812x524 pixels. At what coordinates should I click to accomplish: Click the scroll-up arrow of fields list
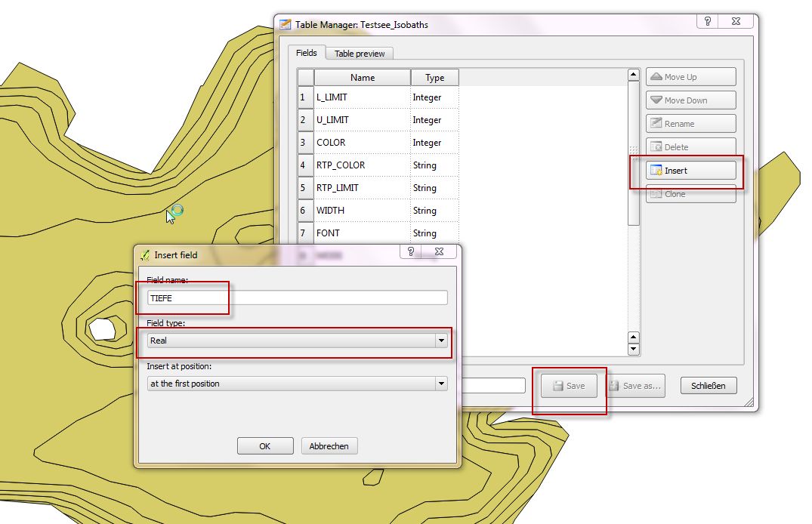click(x=634, y=75)
